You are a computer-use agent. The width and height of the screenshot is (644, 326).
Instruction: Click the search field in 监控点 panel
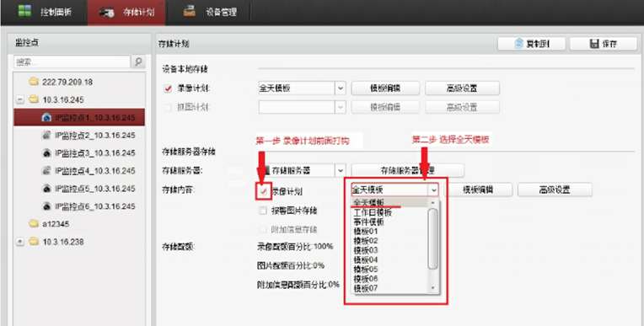click(x=72, y=62)
